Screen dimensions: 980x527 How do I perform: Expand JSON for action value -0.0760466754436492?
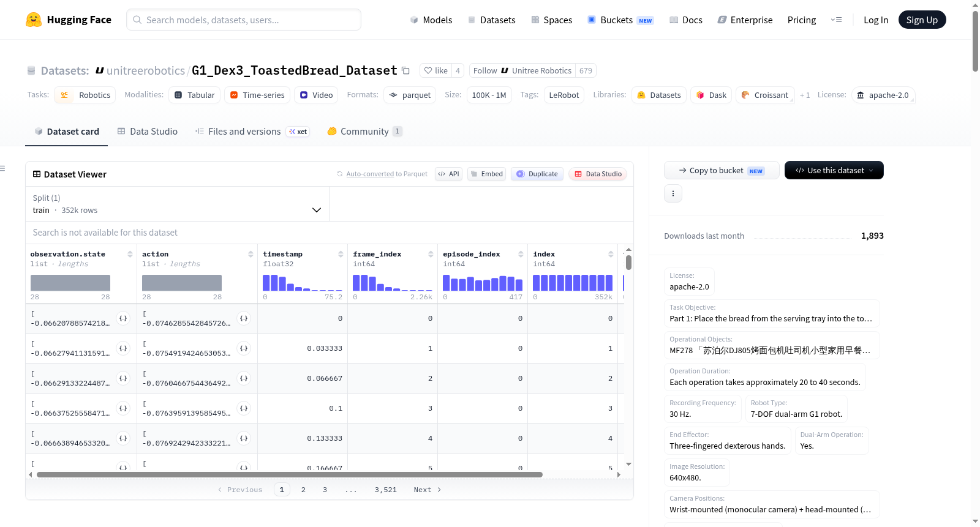[x=244, y=378]
